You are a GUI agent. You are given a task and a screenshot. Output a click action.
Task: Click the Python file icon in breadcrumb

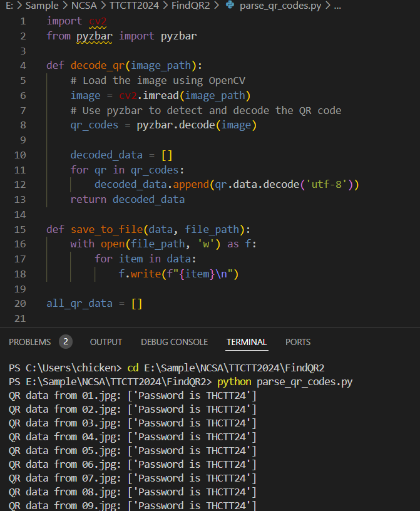pos(230,5)
